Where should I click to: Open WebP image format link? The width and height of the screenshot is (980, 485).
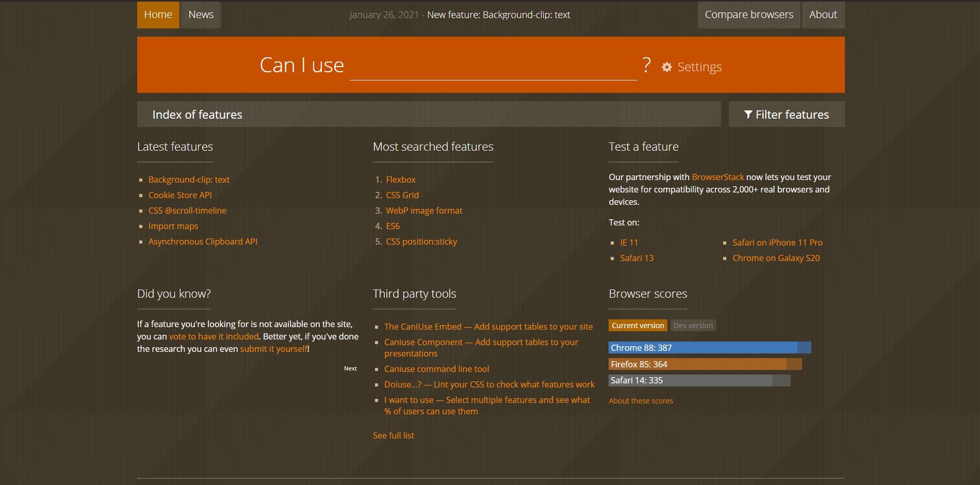tap(424, 211)
